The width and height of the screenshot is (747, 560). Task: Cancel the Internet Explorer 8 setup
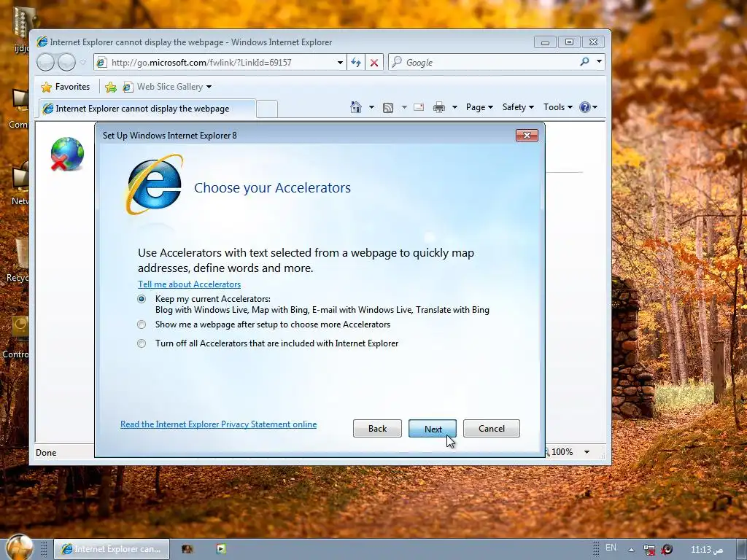tap(491, 429)
